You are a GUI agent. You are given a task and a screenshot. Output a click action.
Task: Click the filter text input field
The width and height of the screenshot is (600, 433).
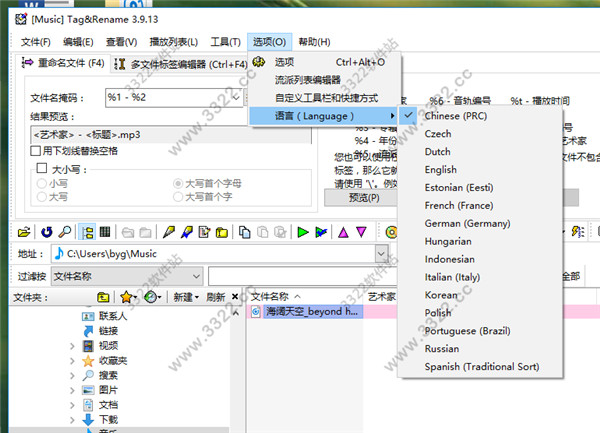pos(302,276)
